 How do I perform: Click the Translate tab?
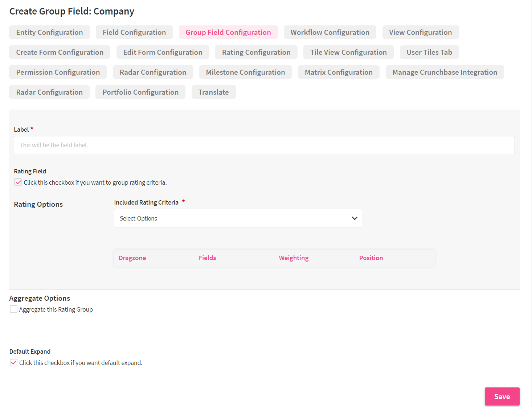point(213,92)
